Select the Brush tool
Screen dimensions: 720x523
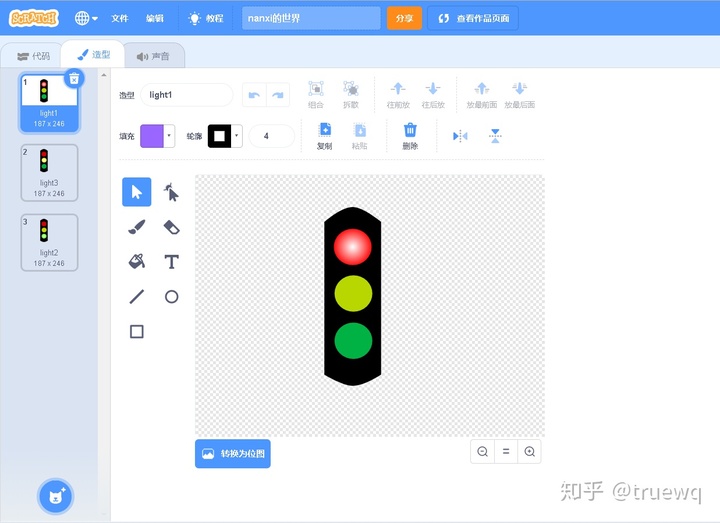pos(136,227)
